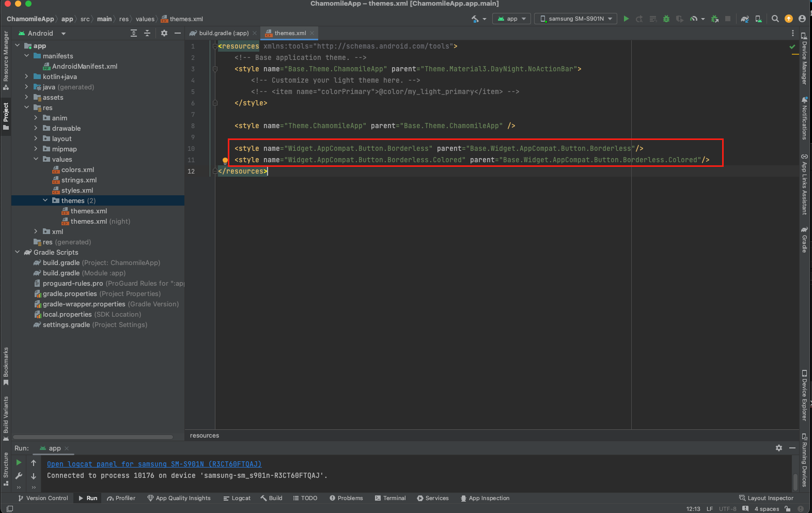Toggle the Gradle tool window on right
812x513 pixels.
tap(804, 240)
